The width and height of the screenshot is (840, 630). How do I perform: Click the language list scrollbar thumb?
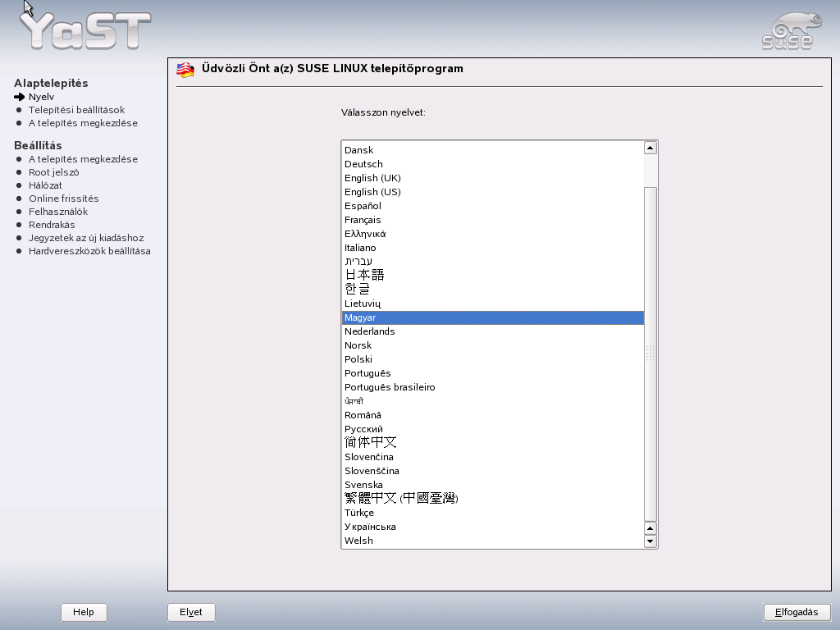coord(650,354)
